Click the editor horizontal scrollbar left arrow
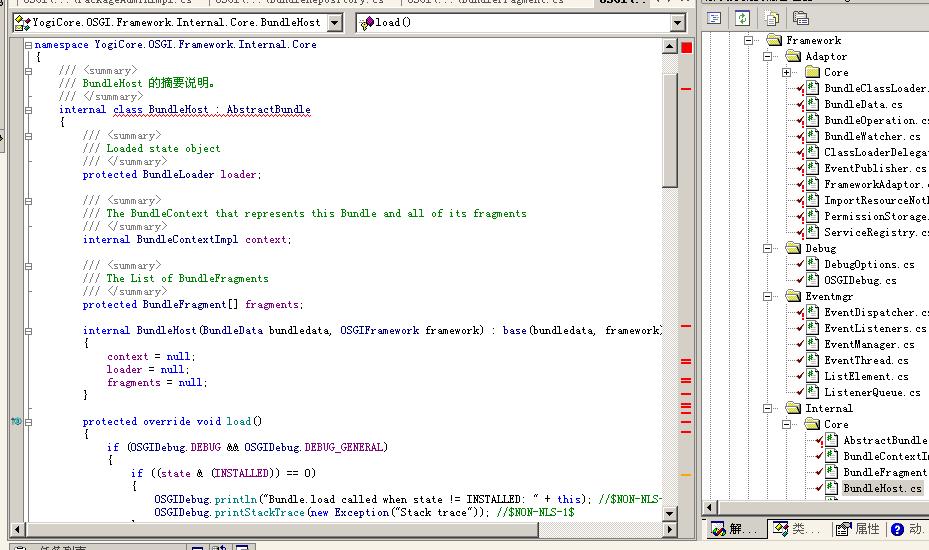Image resolution: width=929 pixels, height=550 pixels. pos(18,529)
